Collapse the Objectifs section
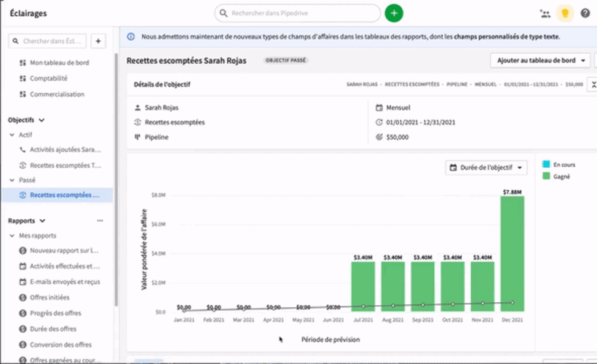The height and width of the screenshot is (364, 597). coord(41,120)
